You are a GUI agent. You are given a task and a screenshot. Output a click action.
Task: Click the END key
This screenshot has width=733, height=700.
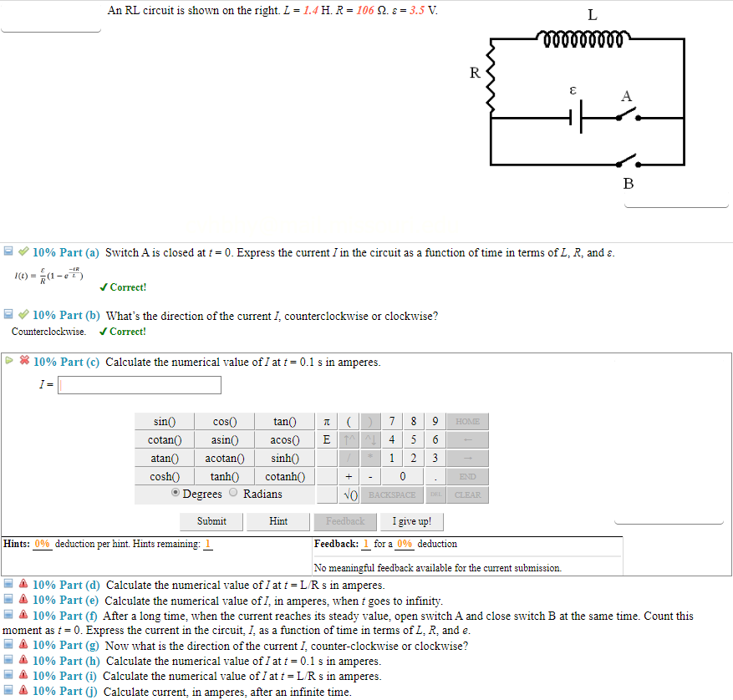click(x=467, y=477)
